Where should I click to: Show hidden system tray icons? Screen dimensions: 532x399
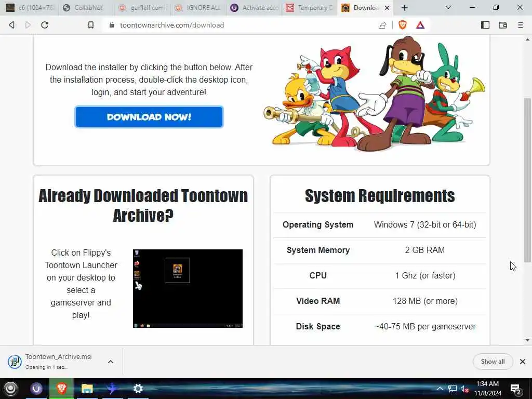coord(440,389)
